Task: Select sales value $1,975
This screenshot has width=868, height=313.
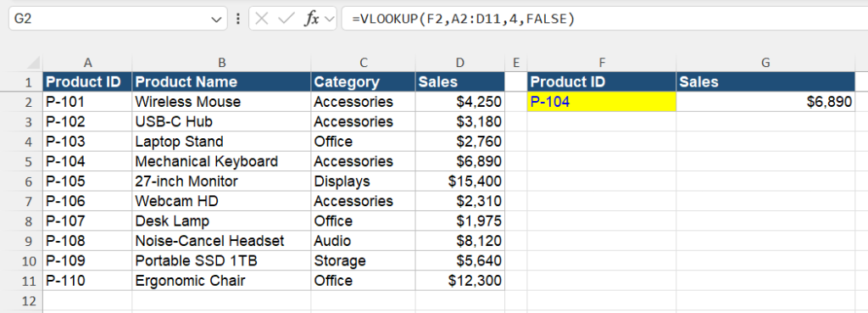Action: (460, 221)
